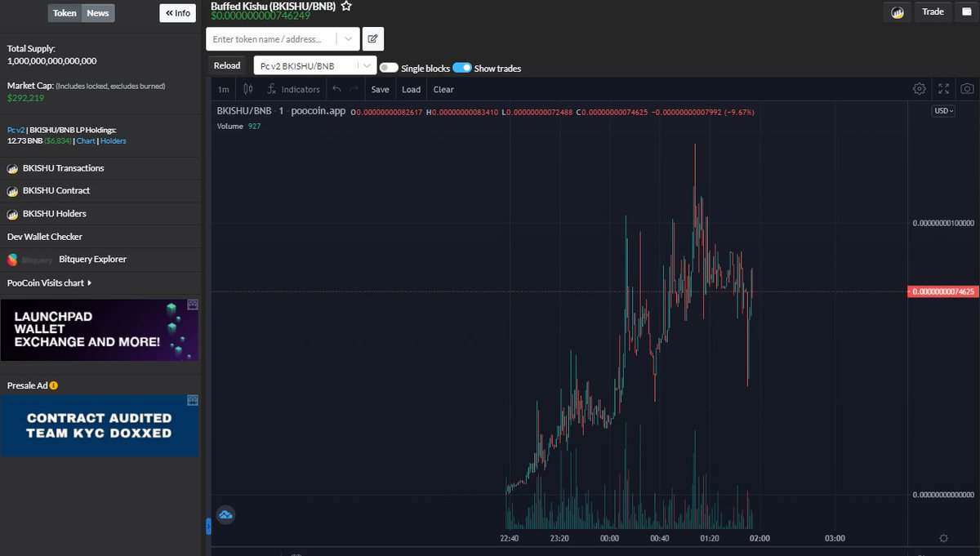Open the Dev Wallet Checker link
The image size is (980, 556).
point(45,237)
